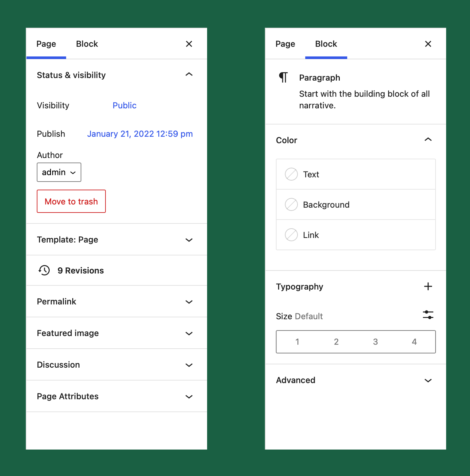Add typography options via plus icon
This screenshot has height=476, width=470.
[428, 286]
